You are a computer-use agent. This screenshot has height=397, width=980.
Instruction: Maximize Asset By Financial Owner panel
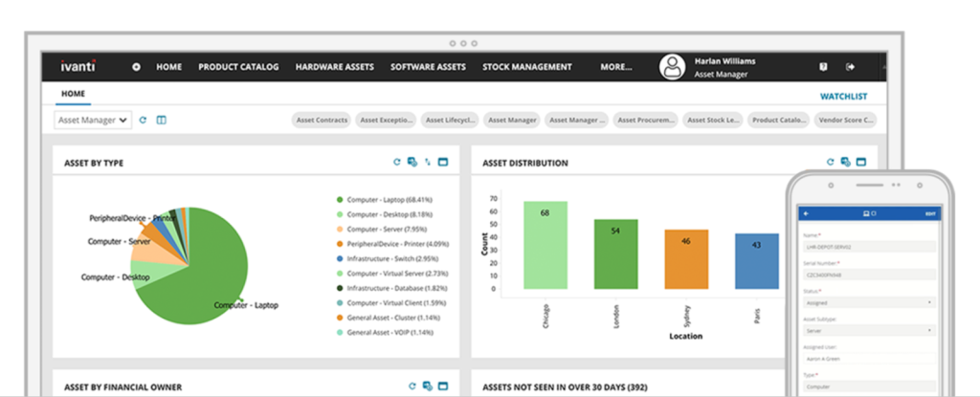(443, 386)
